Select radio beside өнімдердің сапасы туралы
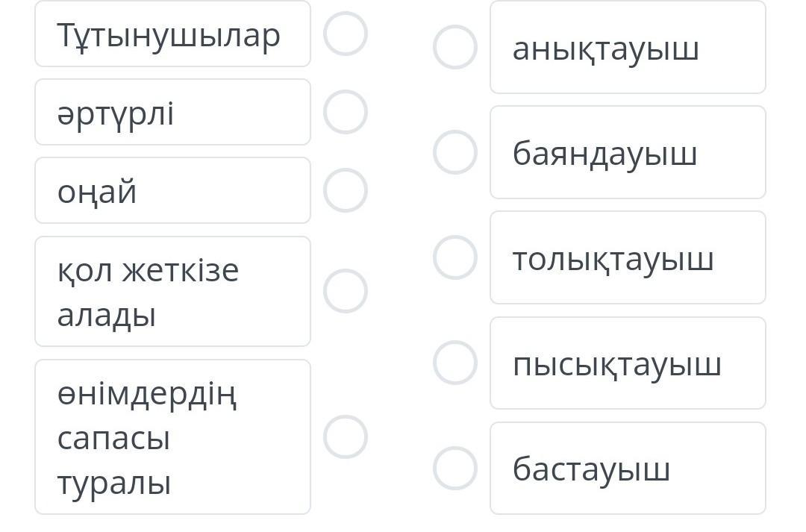This screenshot has width=806, height=532. tap(346, 436)
